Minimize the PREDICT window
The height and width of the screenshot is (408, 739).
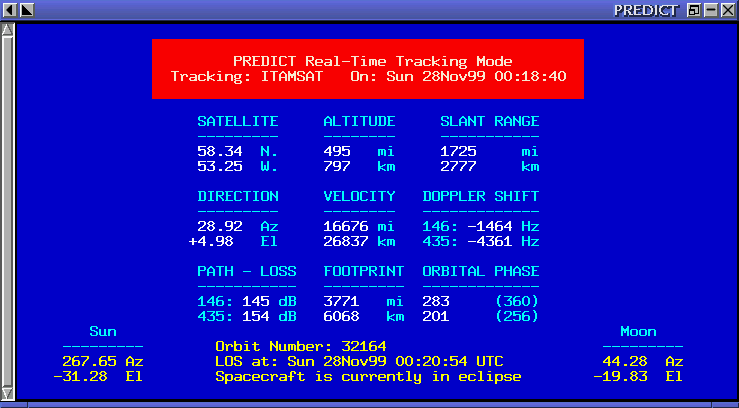(x=711, y=10)
